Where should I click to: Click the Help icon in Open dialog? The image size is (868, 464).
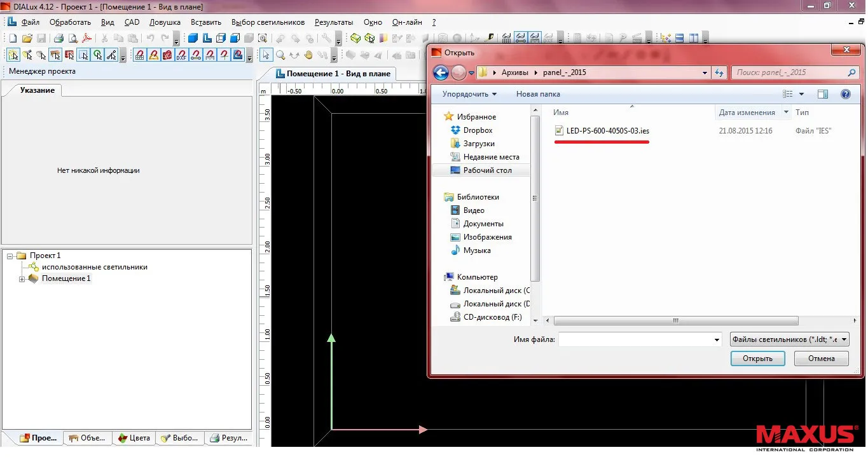[x=845, y=94]
